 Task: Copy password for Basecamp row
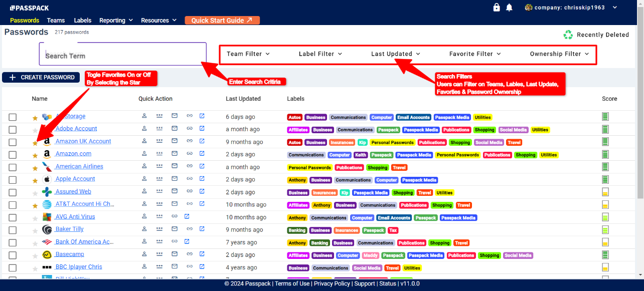pos(159,253)
